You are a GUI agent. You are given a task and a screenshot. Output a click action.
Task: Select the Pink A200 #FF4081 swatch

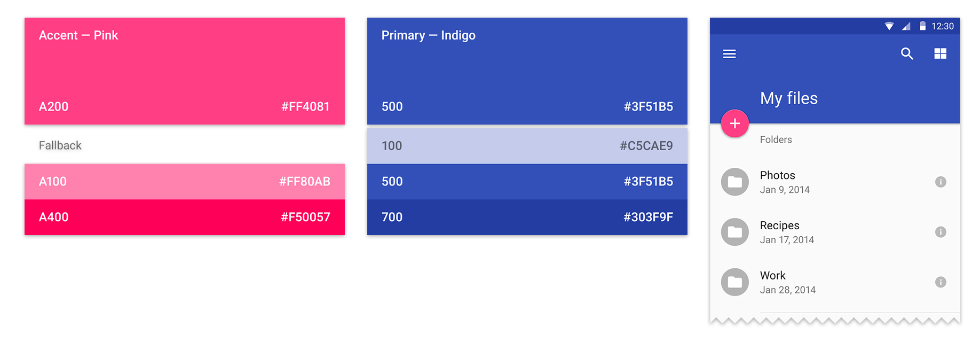[x=184, y=71]
